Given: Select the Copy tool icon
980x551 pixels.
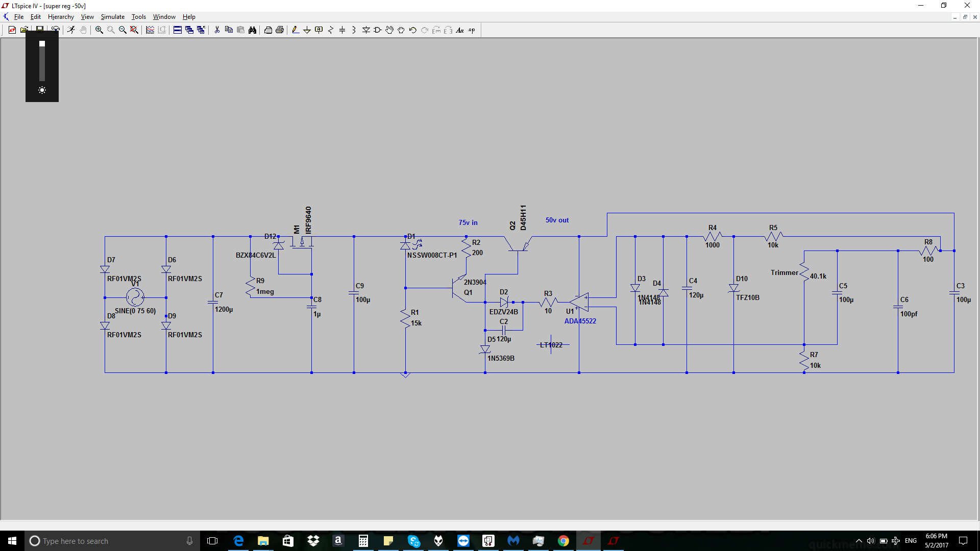Looking at the screenshot, I should pos(229,30).
